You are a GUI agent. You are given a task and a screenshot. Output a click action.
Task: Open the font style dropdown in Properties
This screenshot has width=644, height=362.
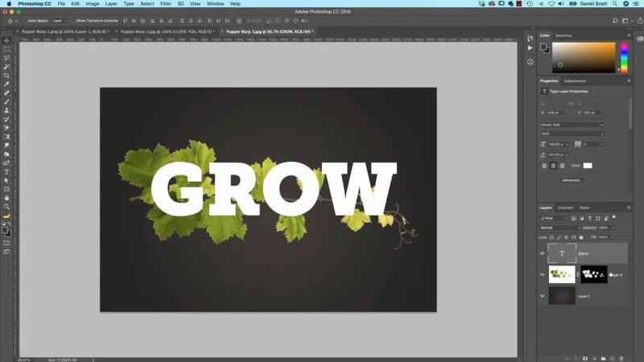tap(572, 134)
